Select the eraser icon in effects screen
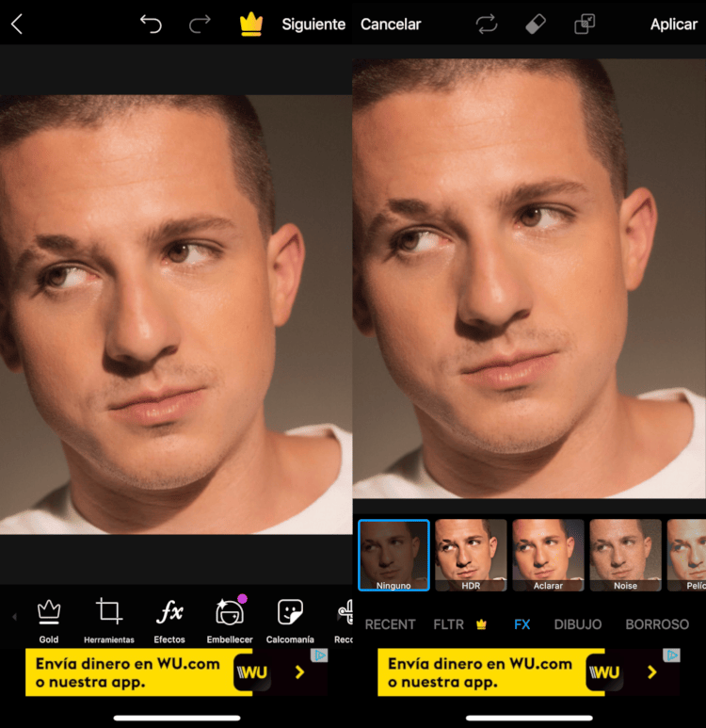This screenshot has height=728, width=706. coord(535,24)
